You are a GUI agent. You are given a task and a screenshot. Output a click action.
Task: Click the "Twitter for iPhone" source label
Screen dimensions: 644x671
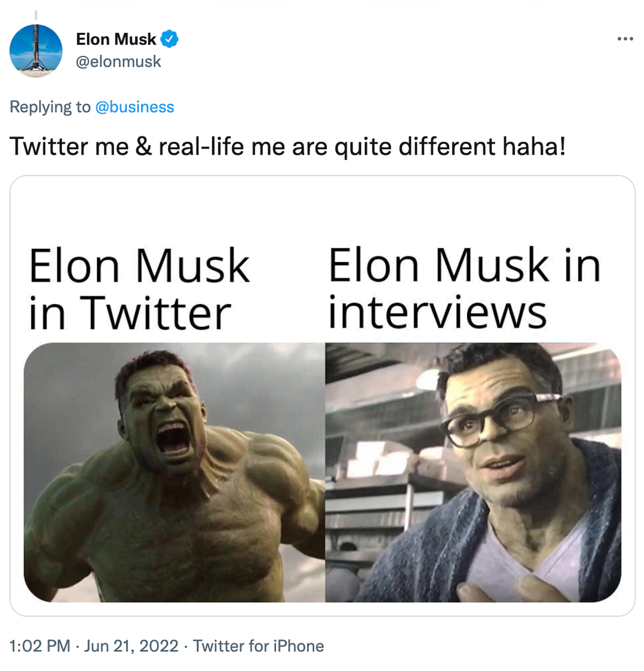[x=258, y=646]
